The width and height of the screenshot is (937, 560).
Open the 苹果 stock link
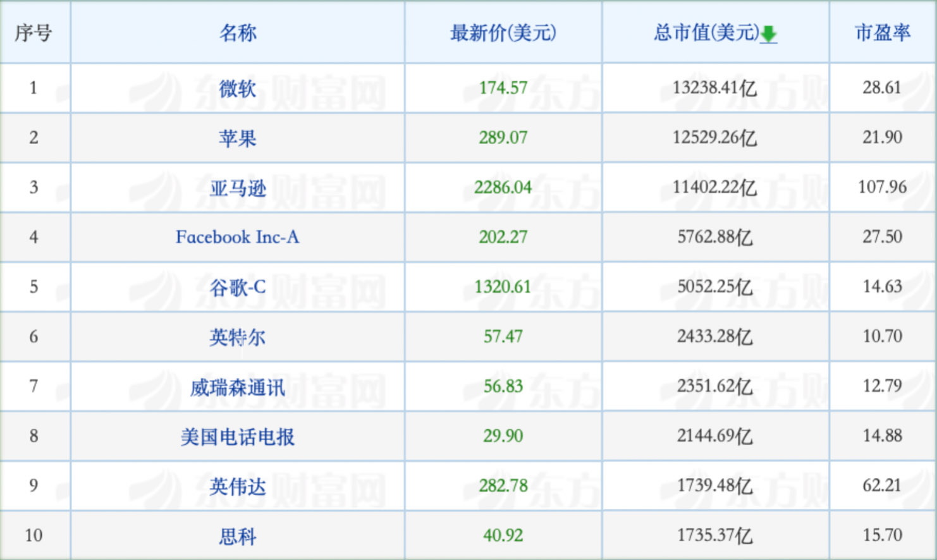coord(238,138)
